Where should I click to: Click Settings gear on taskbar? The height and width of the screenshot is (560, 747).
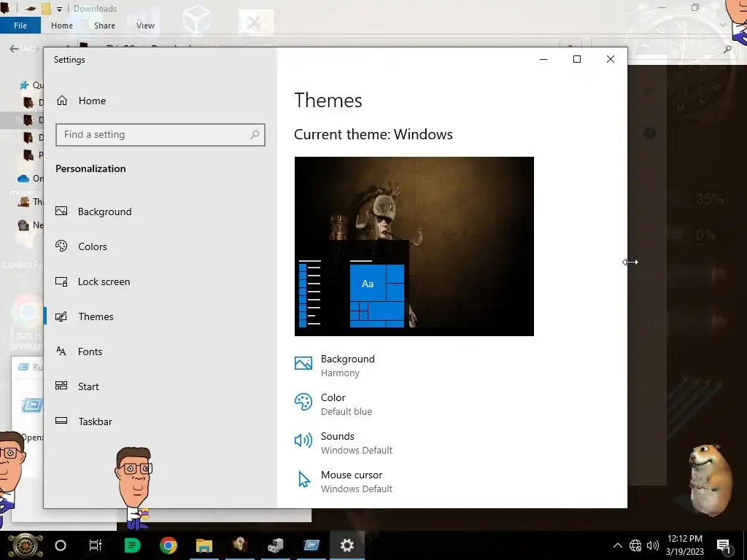(347, 545)
